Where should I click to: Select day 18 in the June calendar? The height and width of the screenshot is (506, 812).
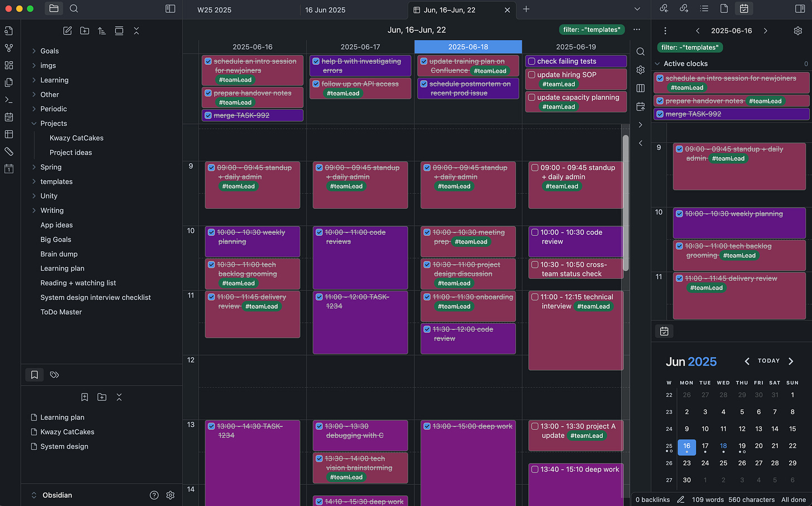click(x=723, y=446)
